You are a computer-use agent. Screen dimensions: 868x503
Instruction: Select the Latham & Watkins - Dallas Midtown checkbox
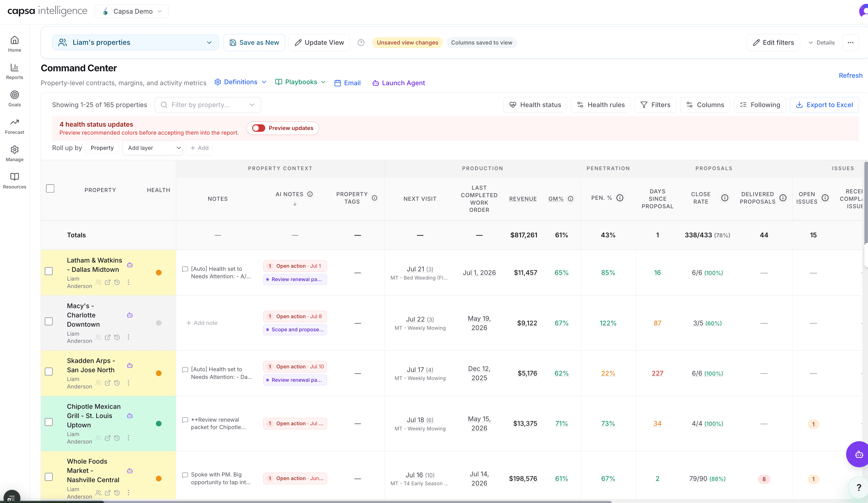(49, 271)
